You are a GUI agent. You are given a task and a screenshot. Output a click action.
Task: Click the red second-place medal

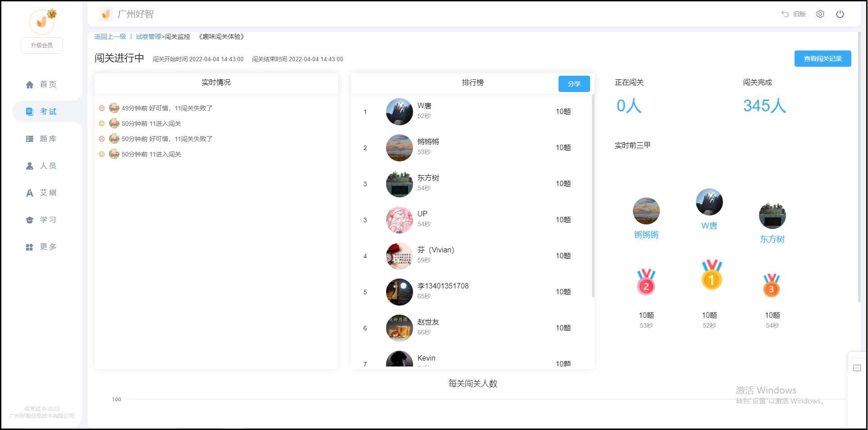[x=646, y=282]
